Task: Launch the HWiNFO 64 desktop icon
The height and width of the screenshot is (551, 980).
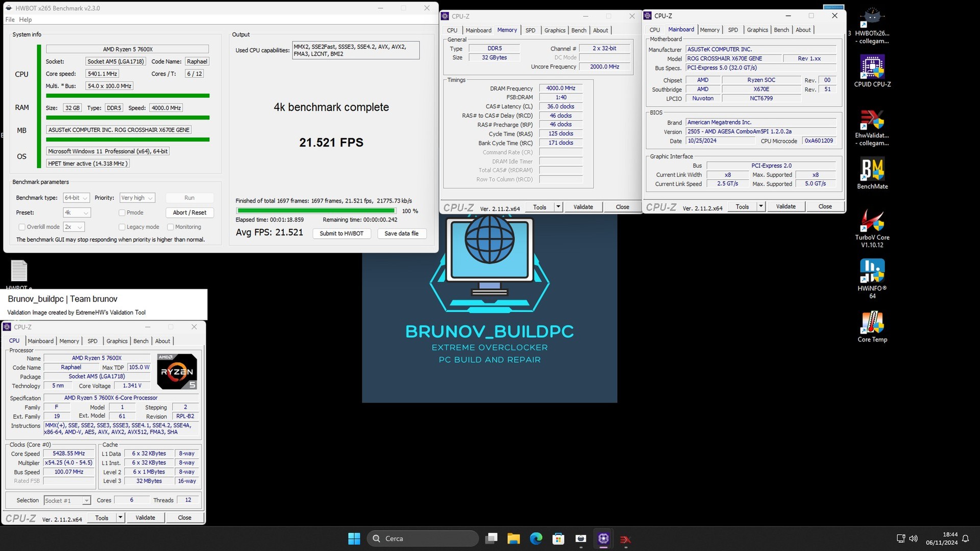Action: point(872,280)
